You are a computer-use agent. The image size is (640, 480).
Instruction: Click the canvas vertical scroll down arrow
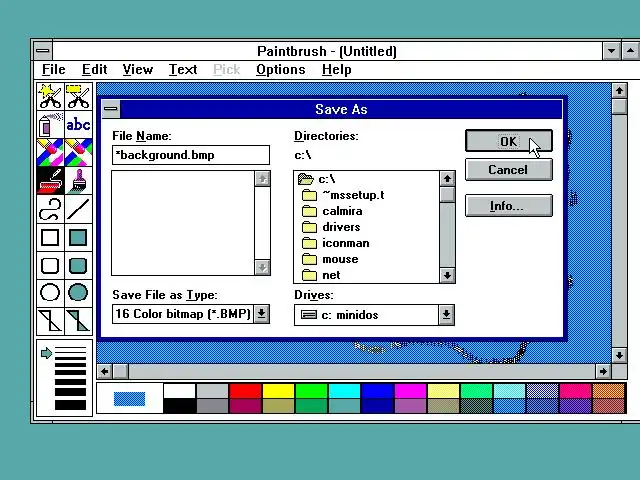(x=619, y=355)
